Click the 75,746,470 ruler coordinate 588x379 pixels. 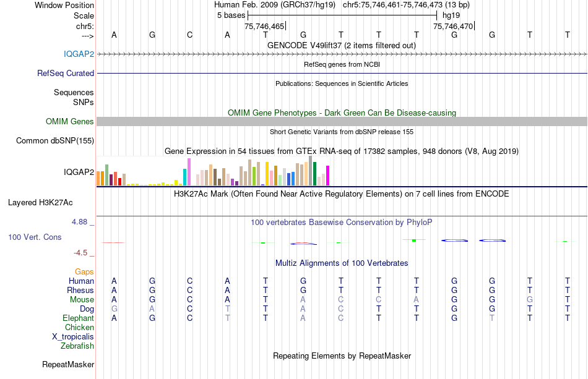tap(453, 26)
